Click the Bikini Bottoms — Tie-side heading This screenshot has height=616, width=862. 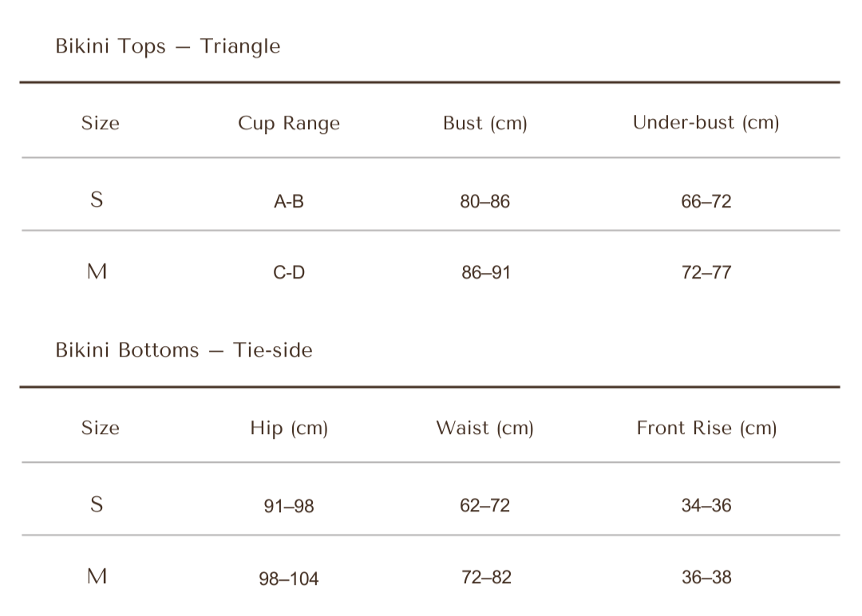coord(184,350)
